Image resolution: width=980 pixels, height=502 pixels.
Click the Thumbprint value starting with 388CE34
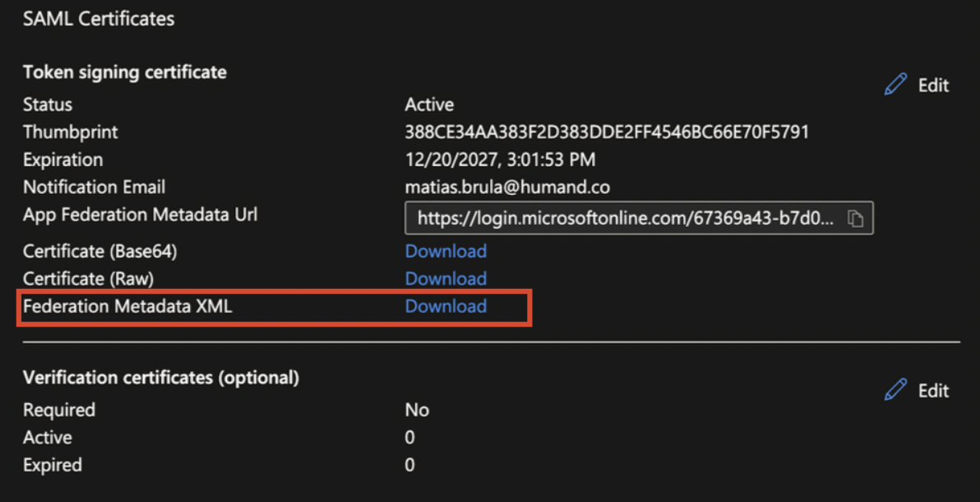point(607,132)
